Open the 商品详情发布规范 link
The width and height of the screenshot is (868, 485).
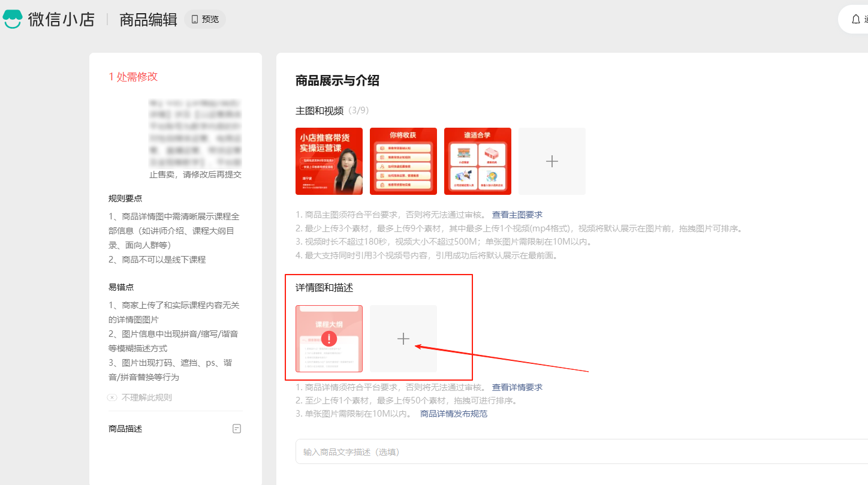[454, 414]
